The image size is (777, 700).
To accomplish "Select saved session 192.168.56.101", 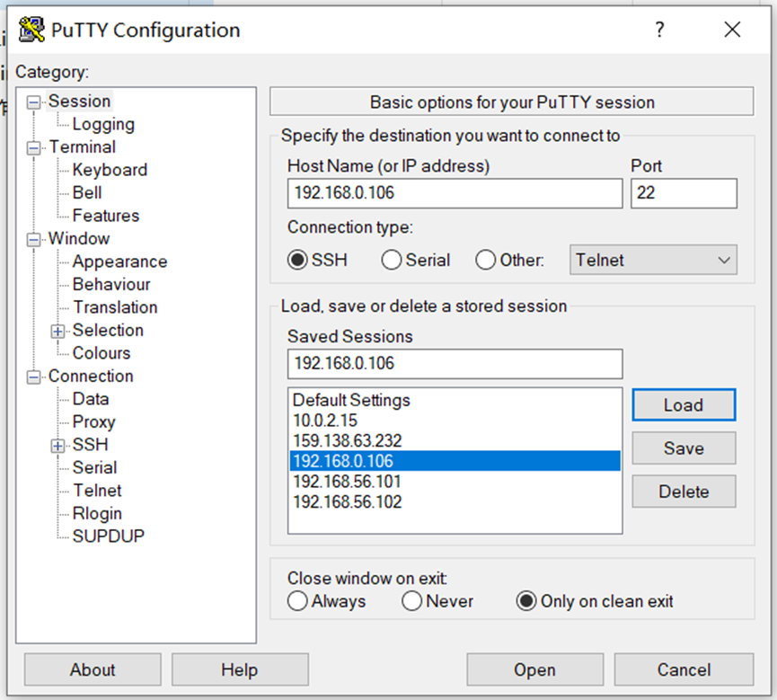I will click(x=454, y=482).
